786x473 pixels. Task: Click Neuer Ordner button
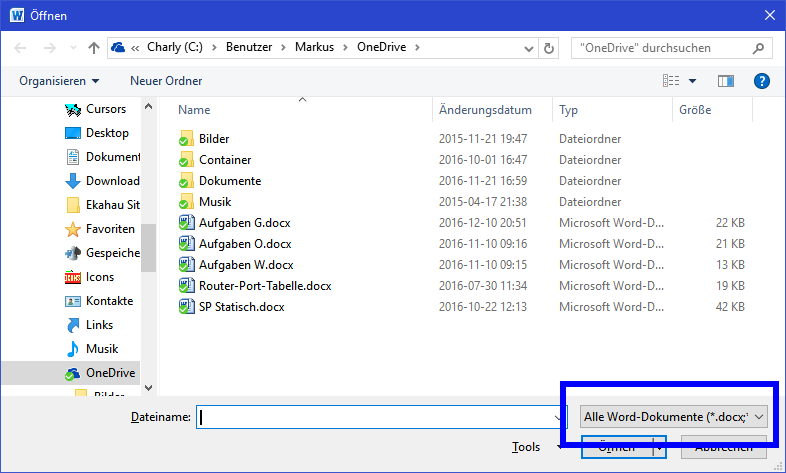point(166,81)
